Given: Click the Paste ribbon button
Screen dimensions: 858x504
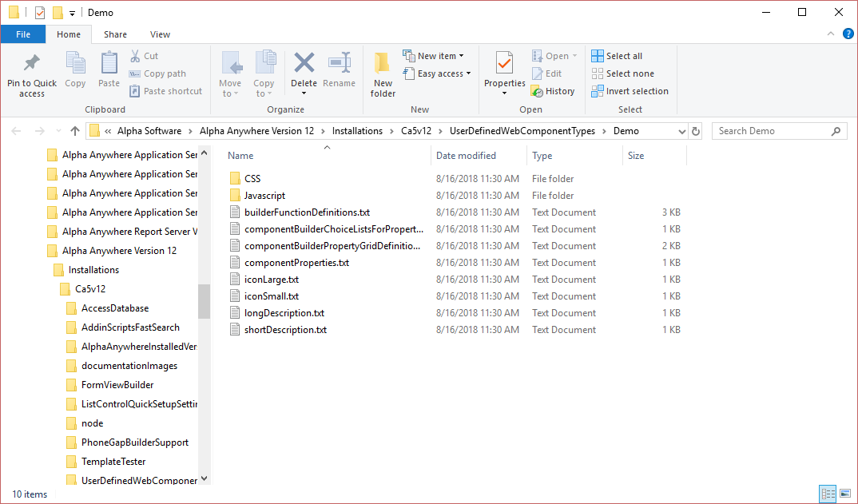Looking at the screenshot, I should click(x=109, y=69).
